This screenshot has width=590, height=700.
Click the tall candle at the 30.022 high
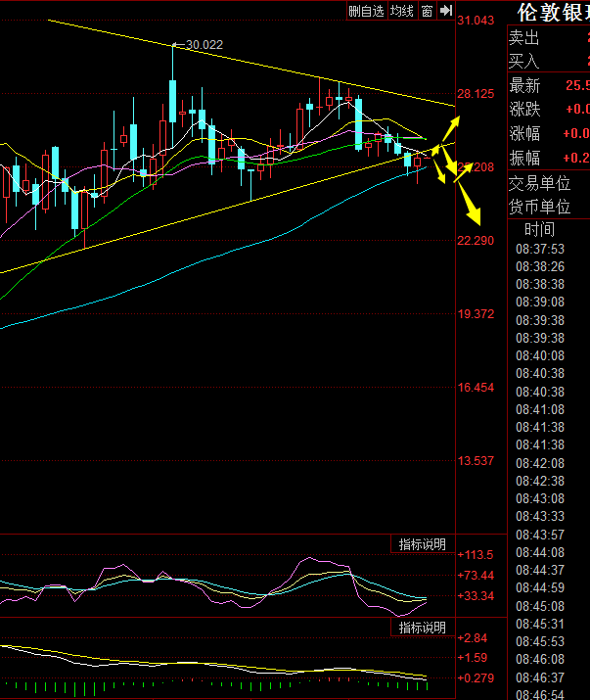173,101
